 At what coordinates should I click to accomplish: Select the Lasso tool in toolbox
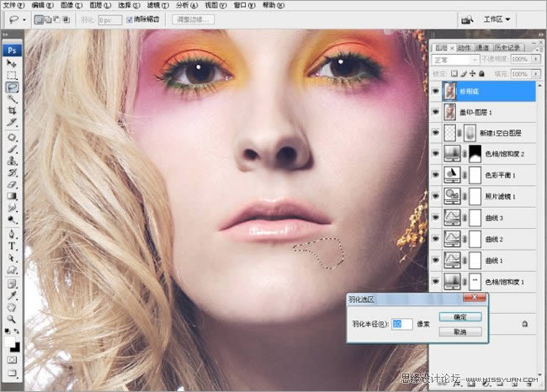pos(13,87)
